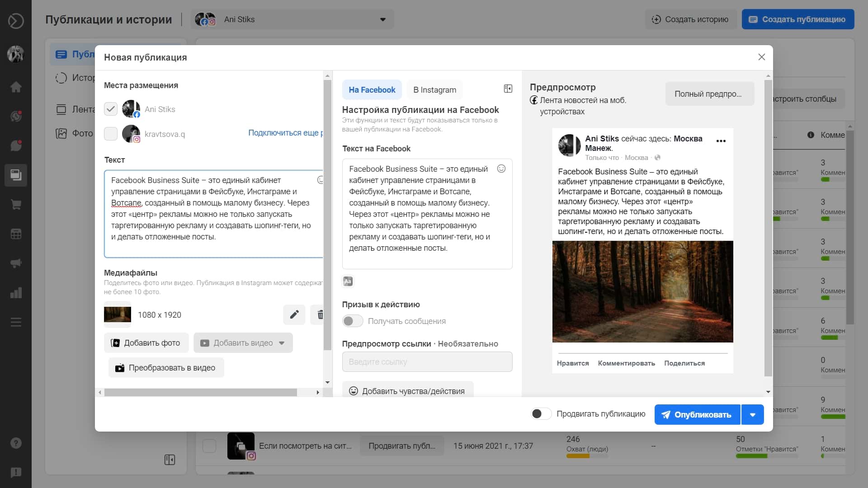The image size is (868, 488).
Task: Open Commerce shopping cart icon in sidebar
Action: click(16, 205)
